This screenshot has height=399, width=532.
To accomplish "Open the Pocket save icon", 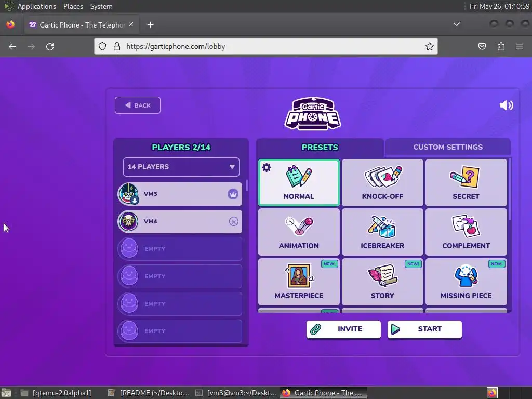I will point(482,46).
